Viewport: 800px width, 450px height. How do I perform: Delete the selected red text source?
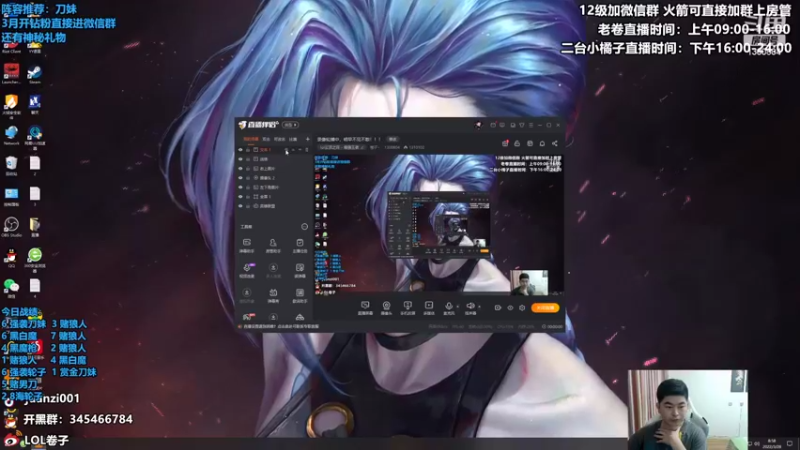click(307, 149)
